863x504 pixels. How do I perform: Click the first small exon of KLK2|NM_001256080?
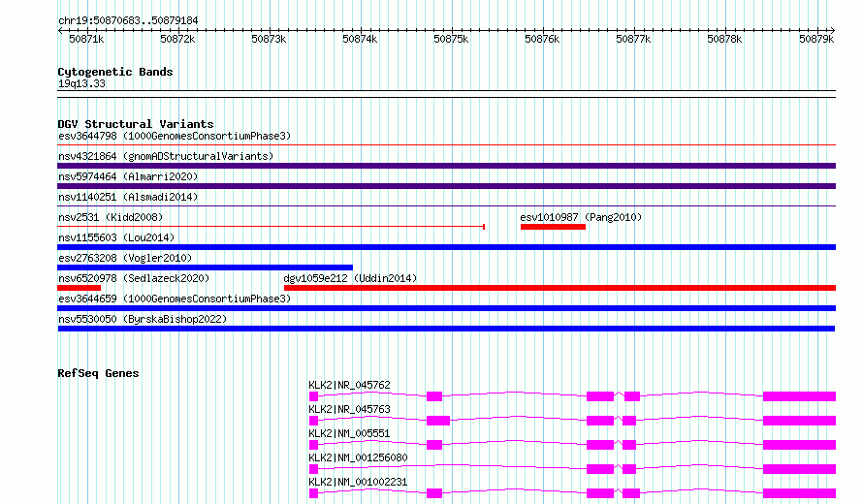point(314,469)
